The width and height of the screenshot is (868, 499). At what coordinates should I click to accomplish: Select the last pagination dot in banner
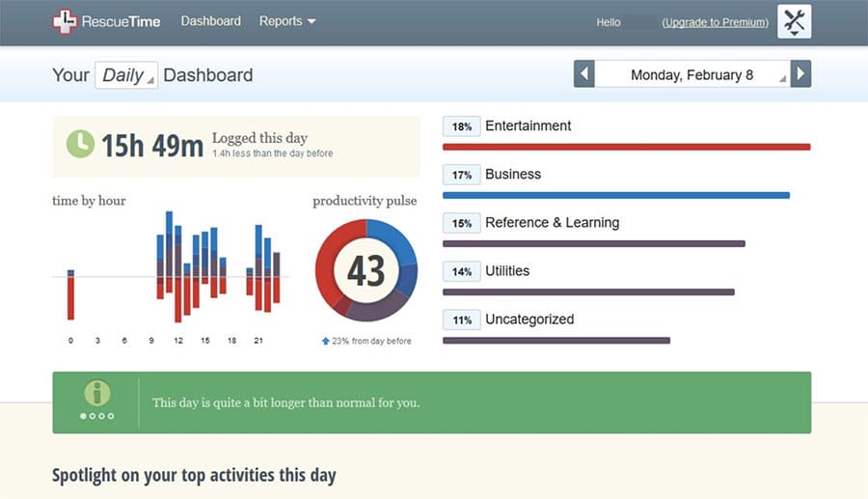click(x=111, y=416)
